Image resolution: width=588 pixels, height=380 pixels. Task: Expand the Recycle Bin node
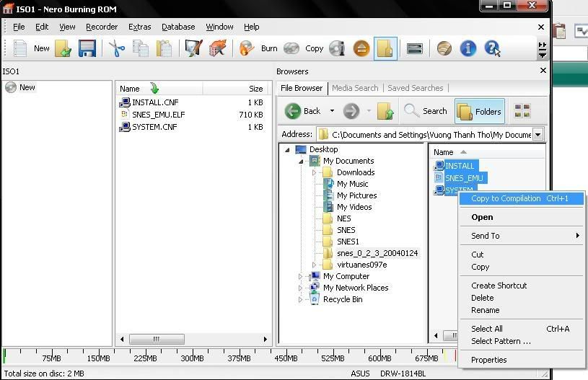(300, 300)
